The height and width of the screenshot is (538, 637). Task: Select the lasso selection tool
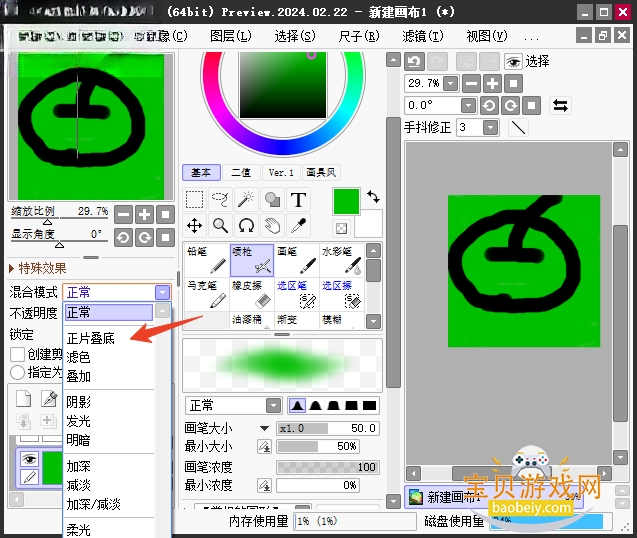221,200
